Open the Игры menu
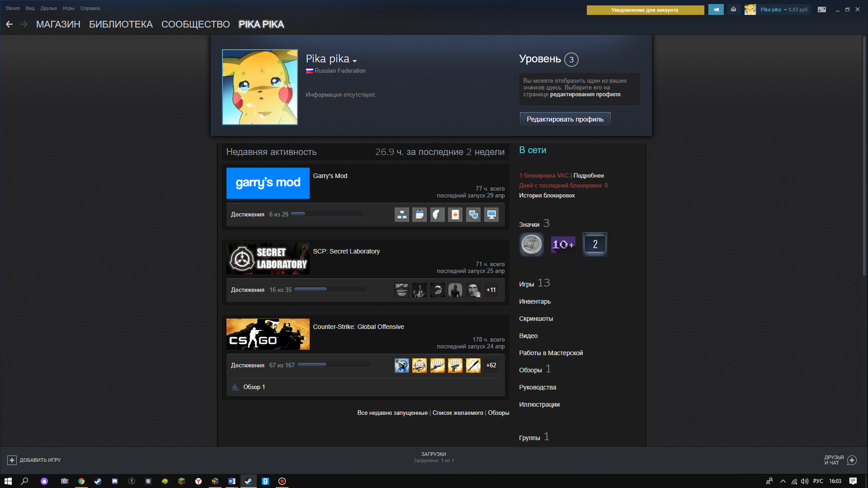The height and width of the screenshot is (488, 868). (69, 8)
